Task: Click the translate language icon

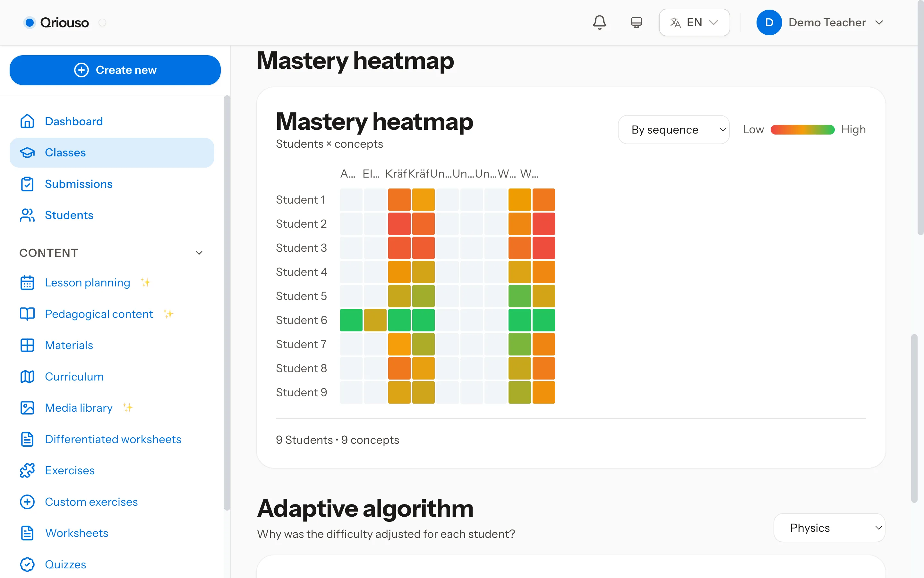Action: tap(675, 22)
